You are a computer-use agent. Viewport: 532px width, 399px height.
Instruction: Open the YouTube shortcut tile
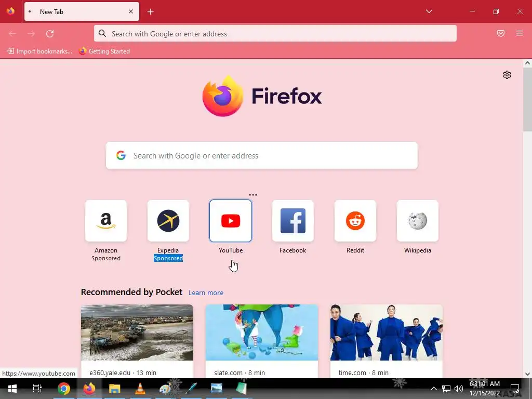click(x=231, y=221)
